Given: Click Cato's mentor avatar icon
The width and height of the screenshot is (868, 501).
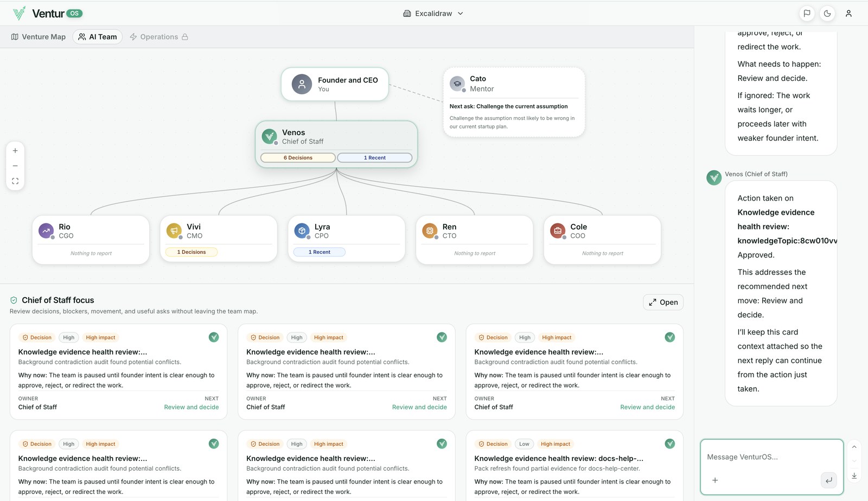Looking at the screenshot, I should coord(457,83).
